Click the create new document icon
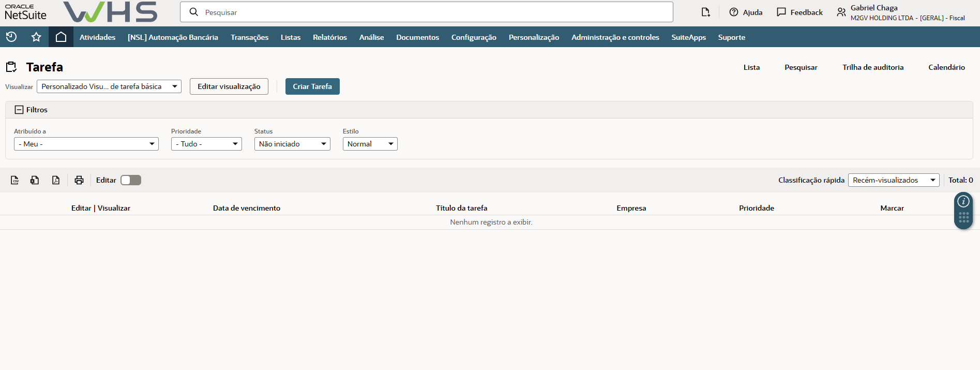 click(705, 12)
